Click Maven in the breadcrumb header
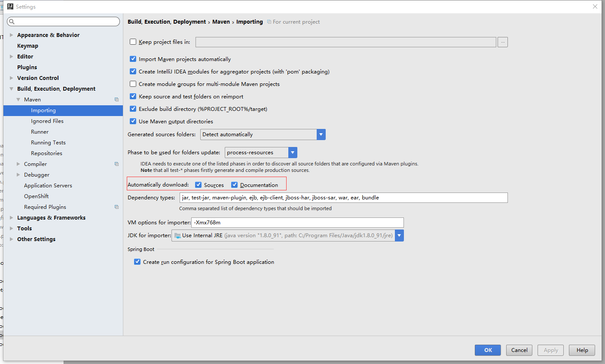Viewport: 605px width, 364px height. pyautogui.click(x=221, y=21)
